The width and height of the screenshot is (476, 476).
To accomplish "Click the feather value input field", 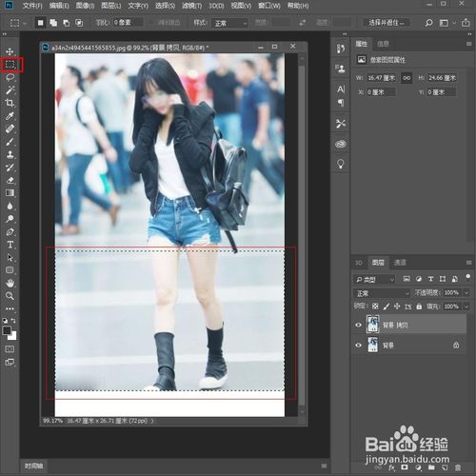I will (x=128, y=23).
